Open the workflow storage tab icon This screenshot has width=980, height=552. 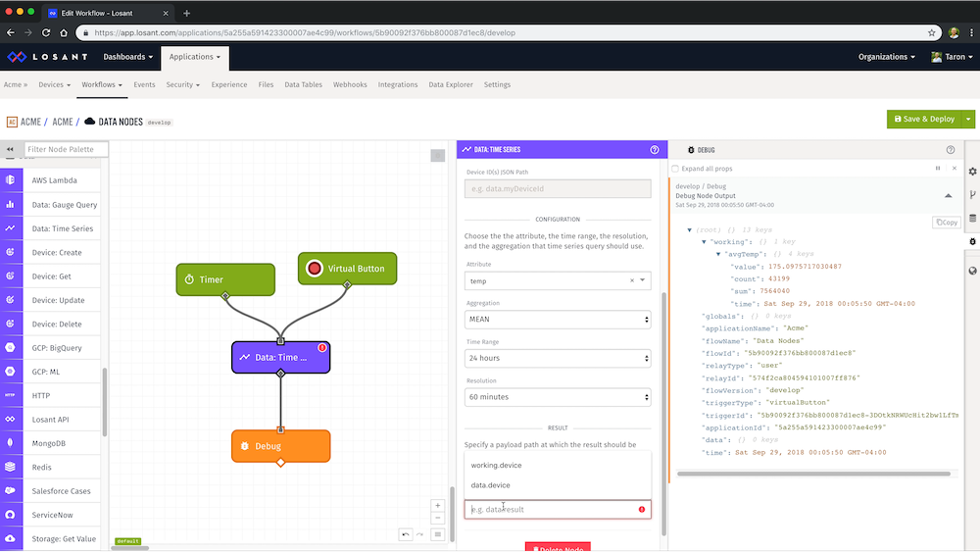pos(972,219)
